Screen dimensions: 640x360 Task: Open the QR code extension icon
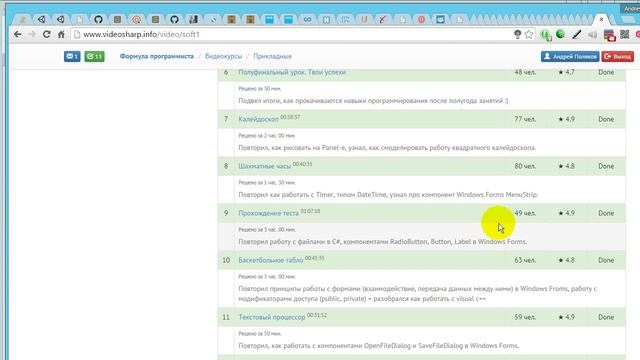624,34
